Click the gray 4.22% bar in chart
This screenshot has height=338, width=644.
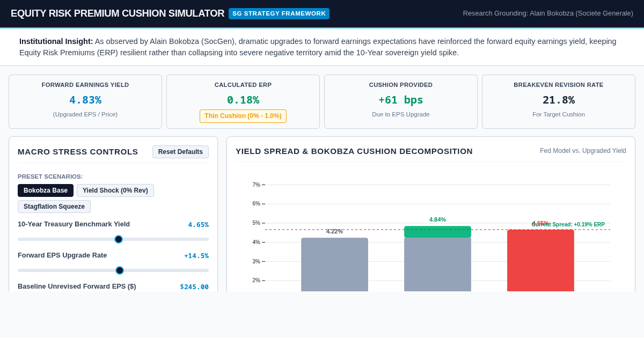(334, 264)
